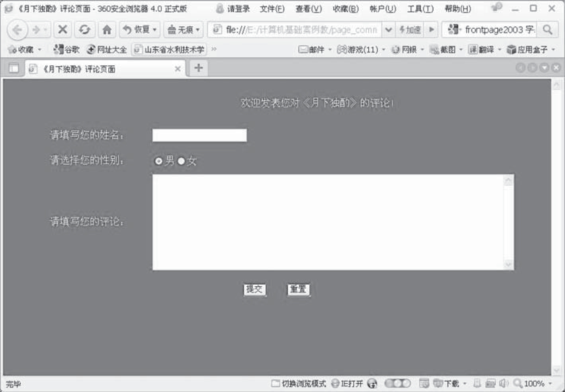Expand the 翻译 dropdown arrow

tap(500, 50)
